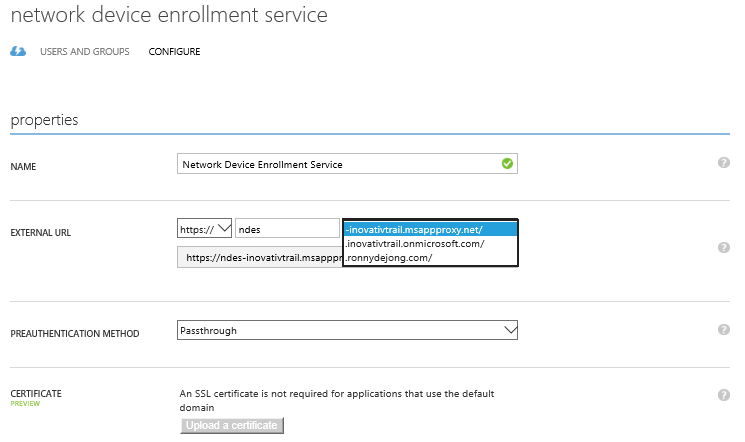Open help icon for Certificate section
The image size is (745, 442).
723,395
